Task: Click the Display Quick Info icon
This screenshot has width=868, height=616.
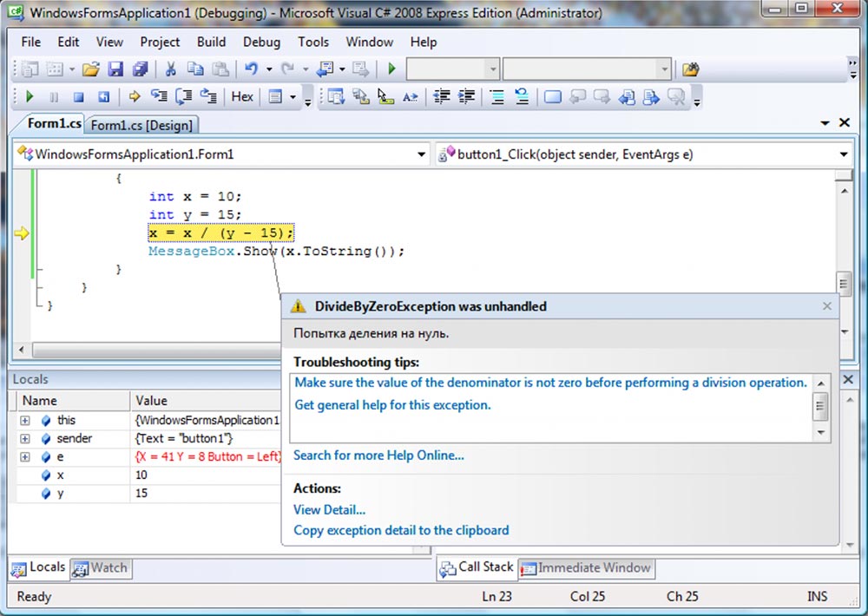Action: pos(385,97)
